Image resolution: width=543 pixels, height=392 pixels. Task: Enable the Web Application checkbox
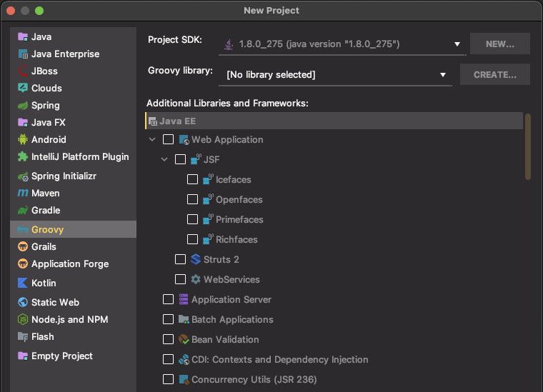pyautogui.click(x=169, y=139)
